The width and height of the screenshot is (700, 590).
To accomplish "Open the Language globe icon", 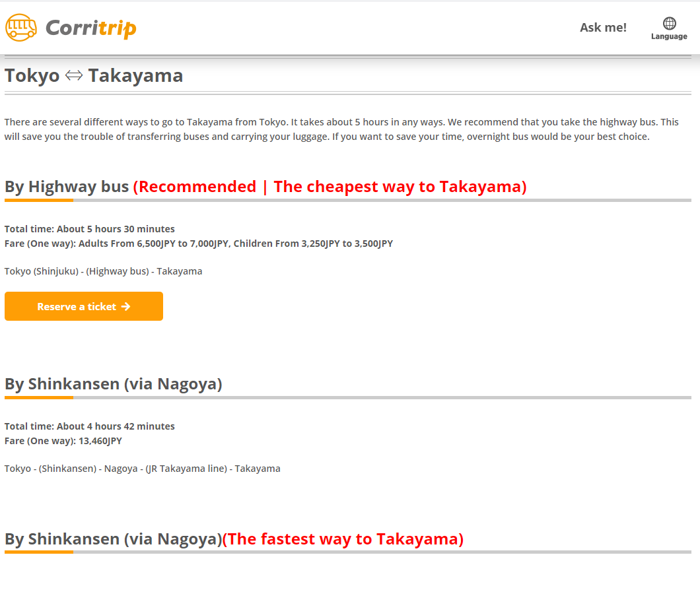I will [x=669, y=24].
